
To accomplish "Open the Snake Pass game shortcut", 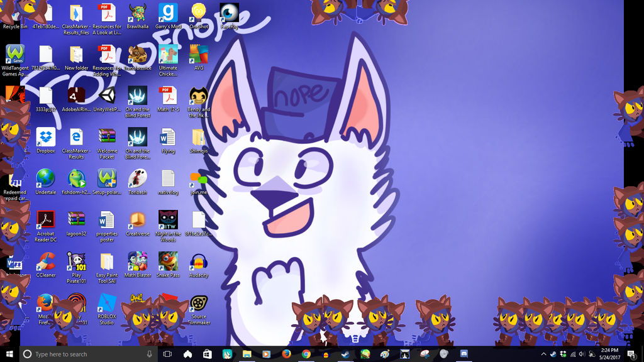I will click(x=169, y=265).
